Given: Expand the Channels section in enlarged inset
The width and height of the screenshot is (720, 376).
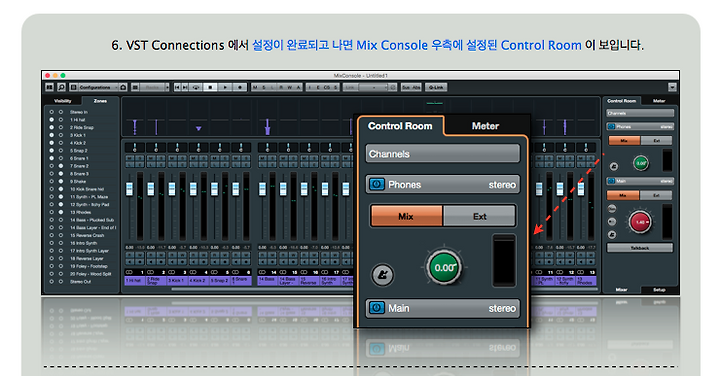Looking at the screenshot, I should [x=443, y=154].
